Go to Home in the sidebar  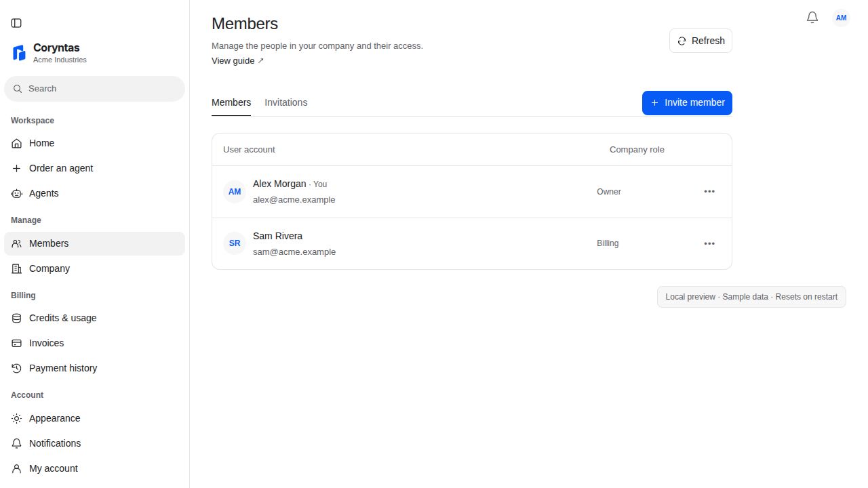tap(94, 144)
